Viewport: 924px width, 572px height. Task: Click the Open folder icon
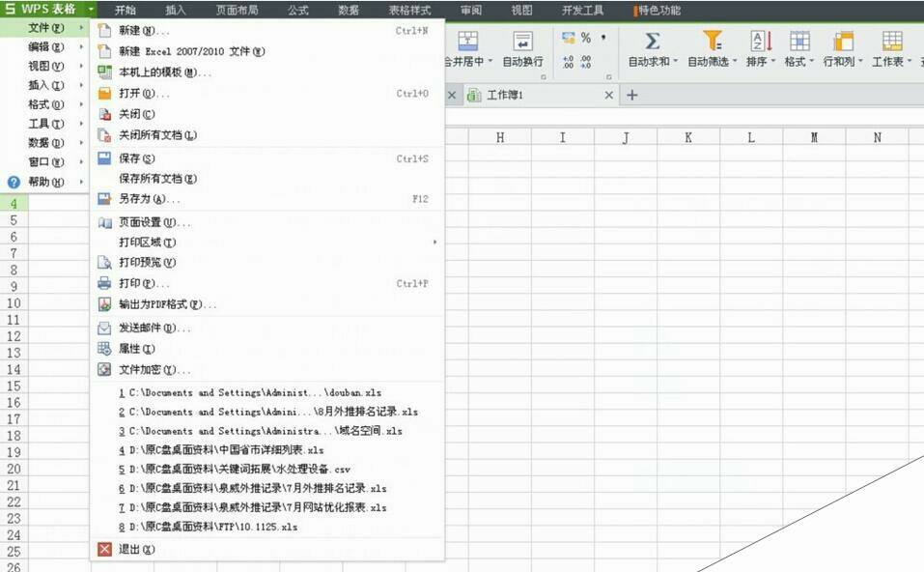104,93
